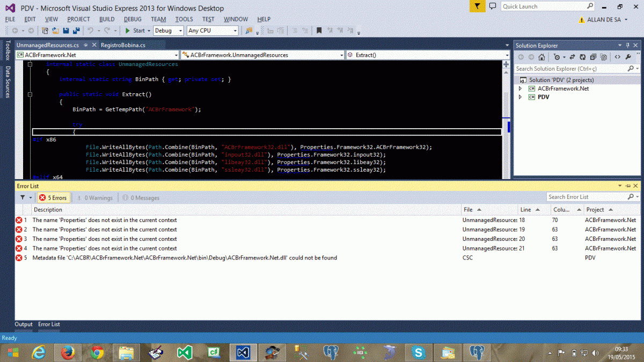Toggle the 0 Messages filter
644x362 pixels.
[x=140, y=198]
